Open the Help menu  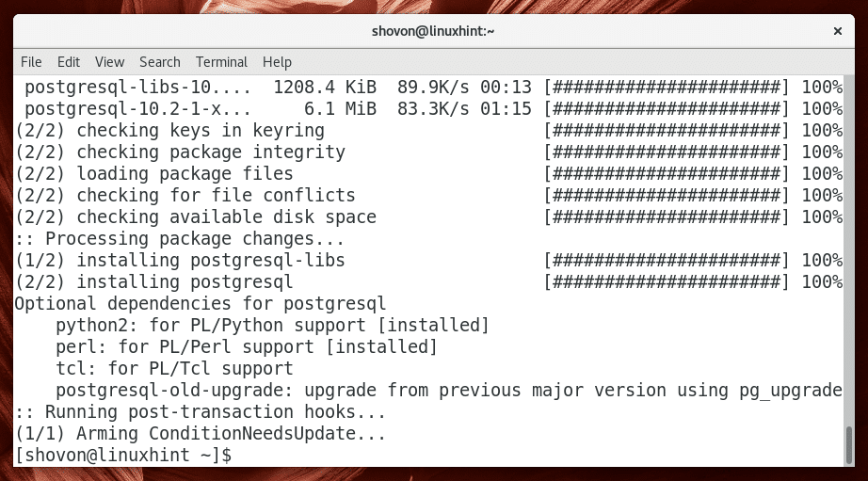point(277,62)
